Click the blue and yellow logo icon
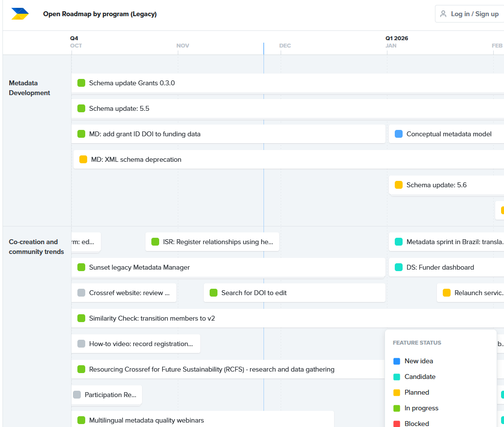The height and width of the screenshot is (427, 504). (20, 14)
